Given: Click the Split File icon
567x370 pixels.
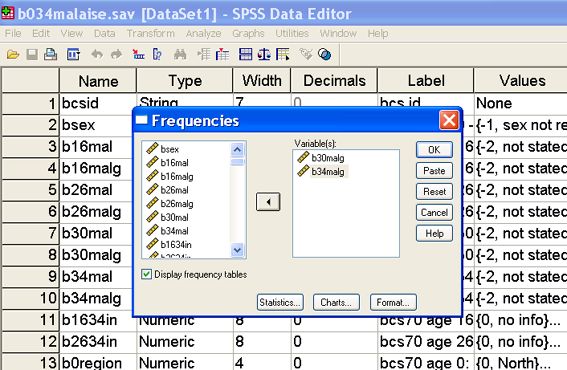Looking at the screenshot, I should click(245, 55).
